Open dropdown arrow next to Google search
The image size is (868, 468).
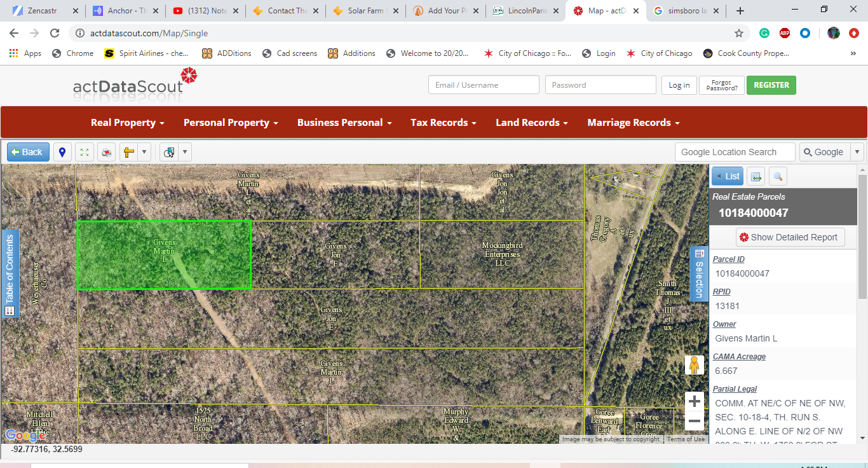pos(857,152)
